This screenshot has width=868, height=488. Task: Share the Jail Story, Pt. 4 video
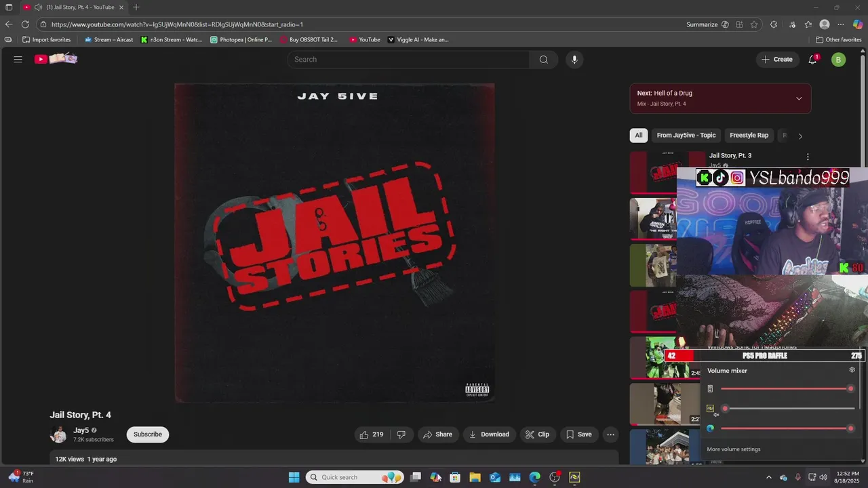[437, 434]
